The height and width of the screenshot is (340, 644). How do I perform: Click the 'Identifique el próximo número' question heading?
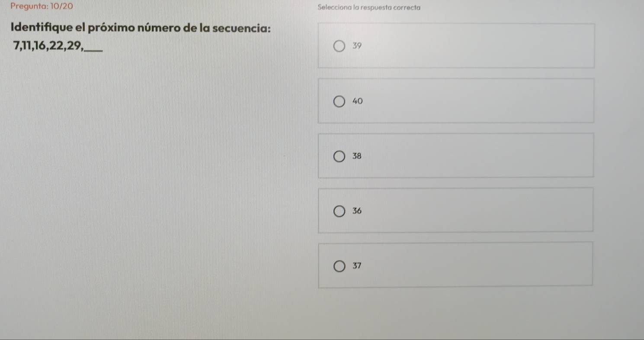(x=141, y=29)
